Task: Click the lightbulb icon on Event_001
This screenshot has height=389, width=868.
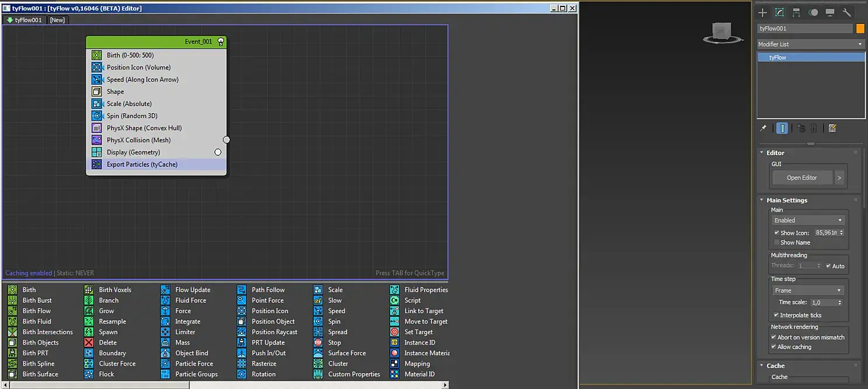Action: (x=220, y=42)
